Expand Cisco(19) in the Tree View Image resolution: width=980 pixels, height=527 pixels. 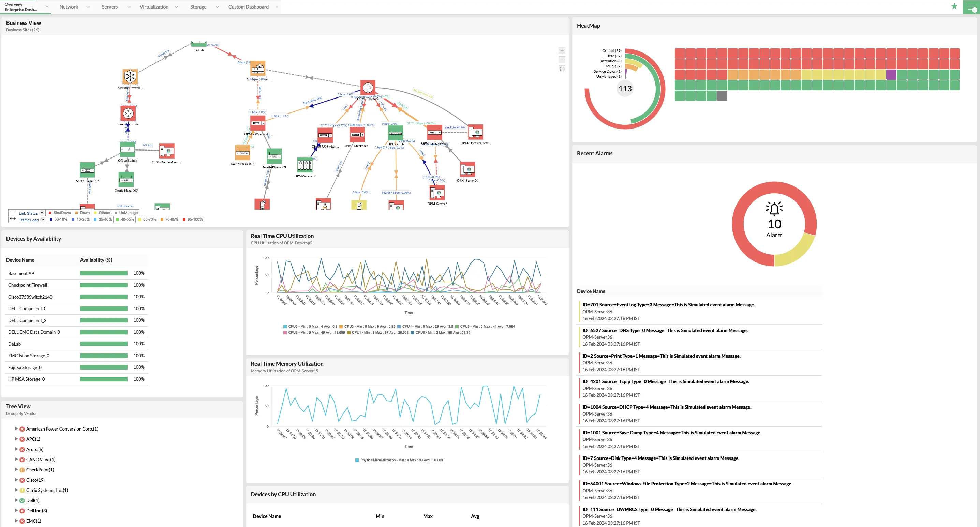16,480
